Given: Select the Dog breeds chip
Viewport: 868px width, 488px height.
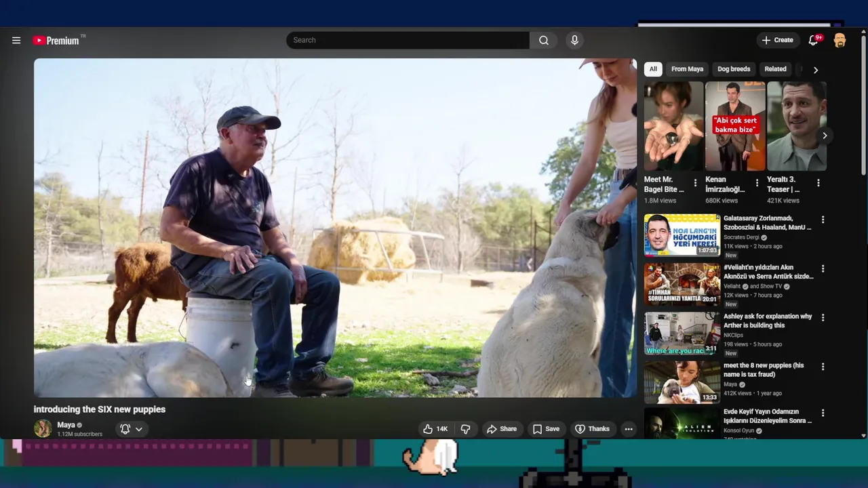Looking at the screenshot, I should (x=734, y=69).
